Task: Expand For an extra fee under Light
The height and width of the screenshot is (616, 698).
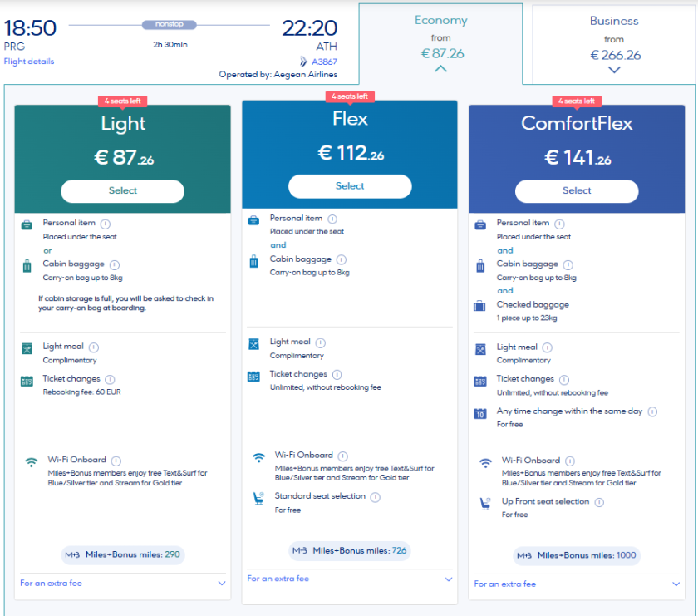Action: coord(122,584)
